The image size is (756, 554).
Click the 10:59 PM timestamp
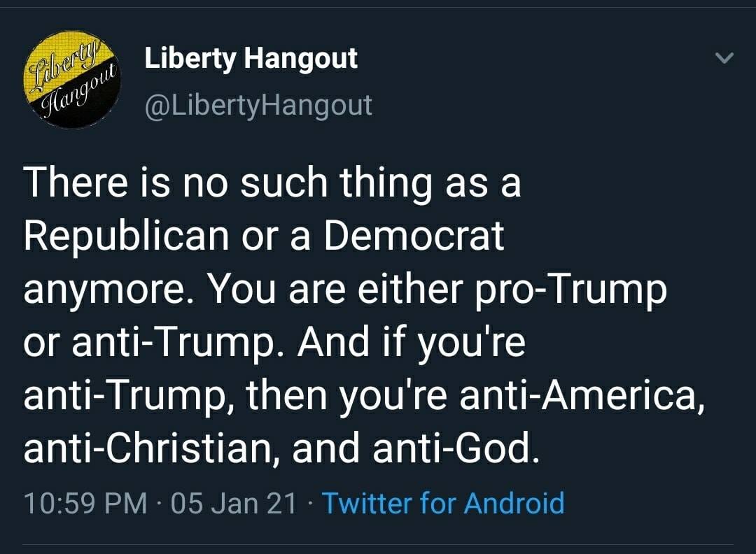85,503
